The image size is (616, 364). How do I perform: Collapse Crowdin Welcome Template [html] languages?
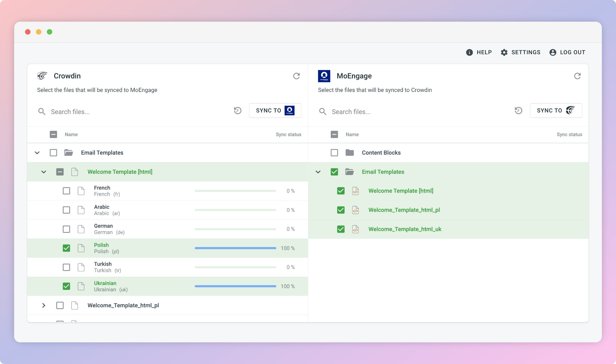(x=44, y=172)
